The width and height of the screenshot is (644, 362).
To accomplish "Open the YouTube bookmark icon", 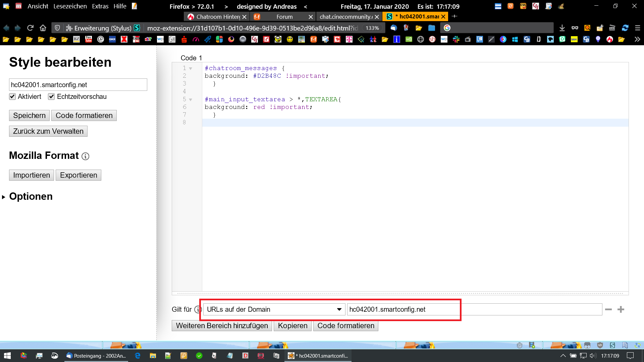I will point(89,39).
